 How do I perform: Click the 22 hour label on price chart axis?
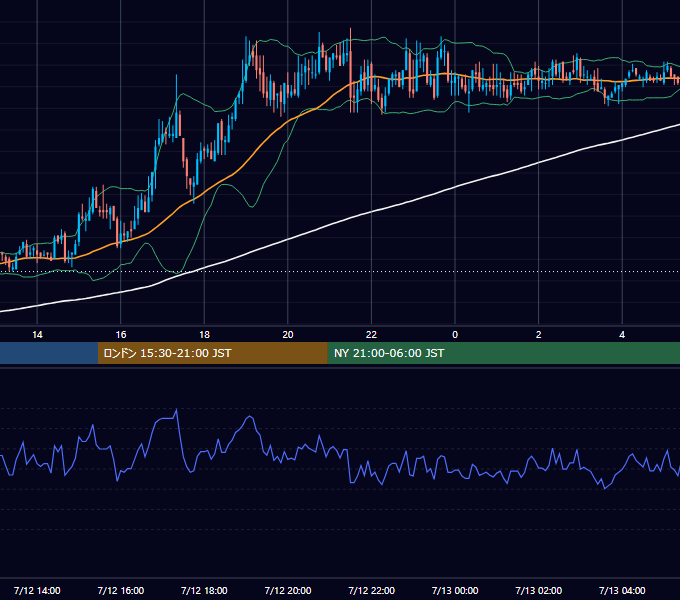point(371,335)
